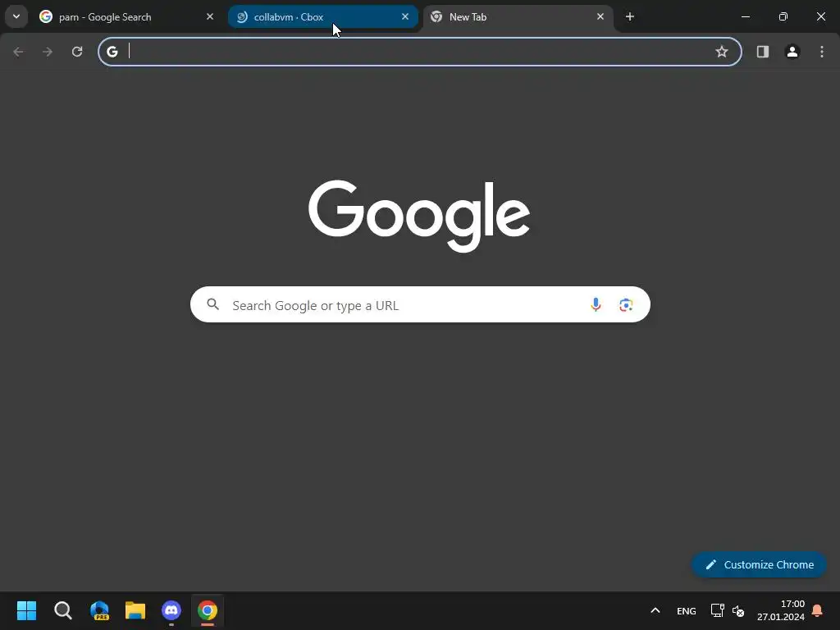Screen dimensions: 840x630
Task: Change the ENG input language
Action: click(x=687, y=610)
